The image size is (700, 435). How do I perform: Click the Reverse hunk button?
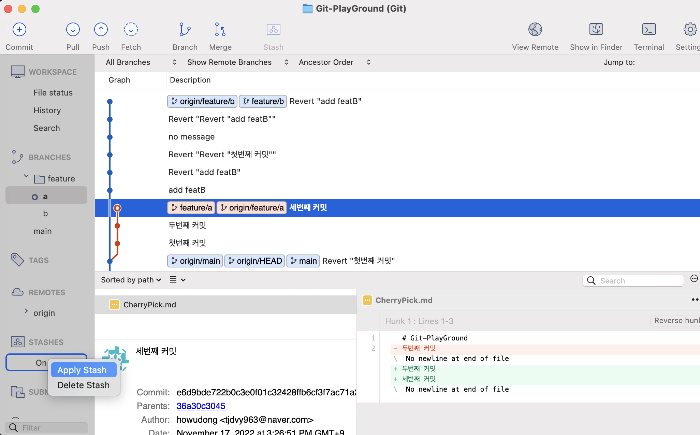[x=675, y=321]
